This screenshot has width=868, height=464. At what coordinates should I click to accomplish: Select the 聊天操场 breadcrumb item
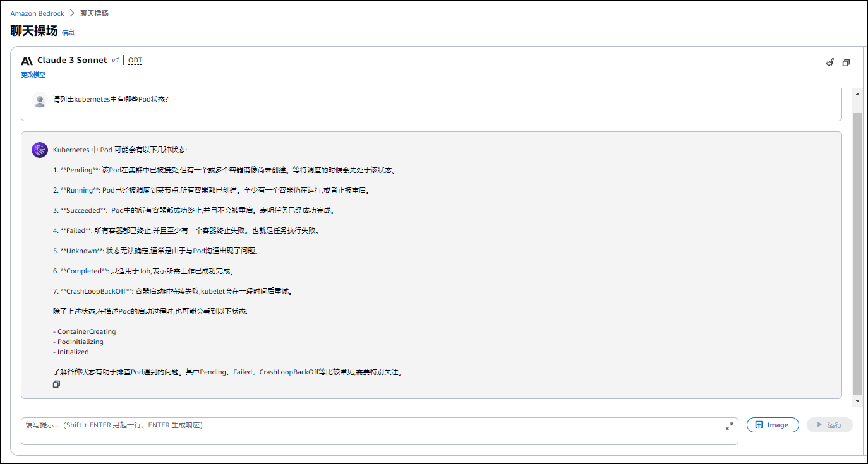point(95,13)
